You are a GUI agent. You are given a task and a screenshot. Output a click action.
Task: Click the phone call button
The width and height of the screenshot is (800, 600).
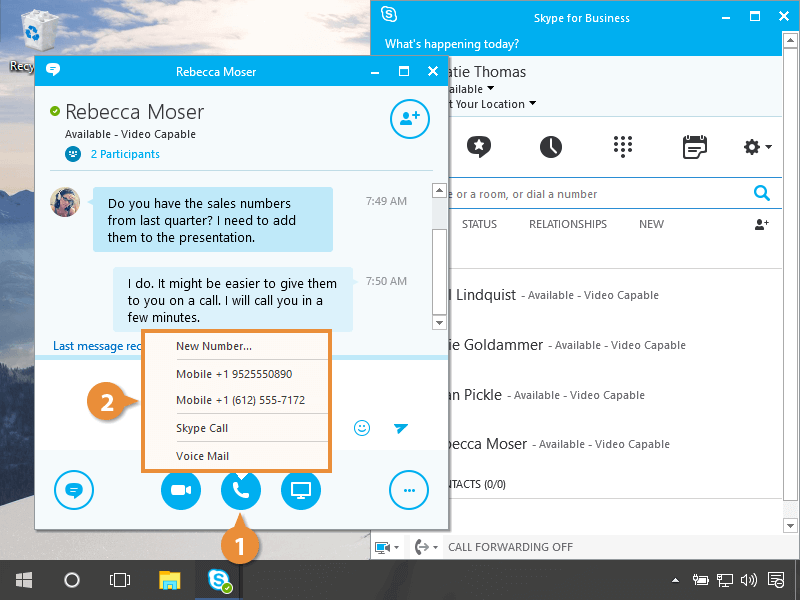[241, 490]
